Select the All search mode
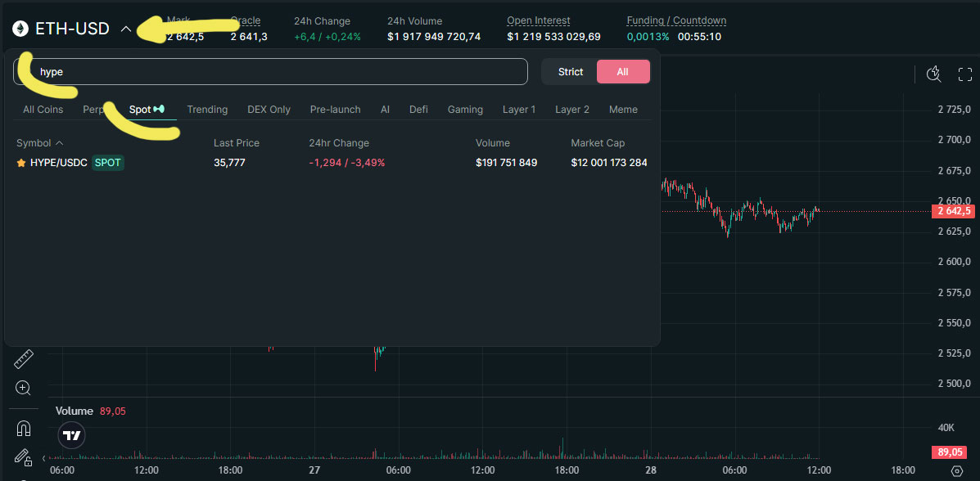 pos(622,72)
